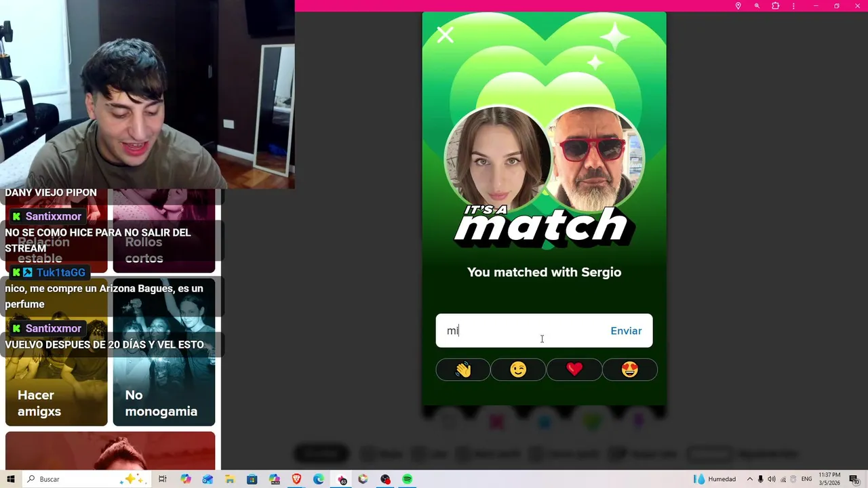Click Santixxmor above the VUELVO DESPUES message
This screenshot has width=868, height=488.
(54, 328)
